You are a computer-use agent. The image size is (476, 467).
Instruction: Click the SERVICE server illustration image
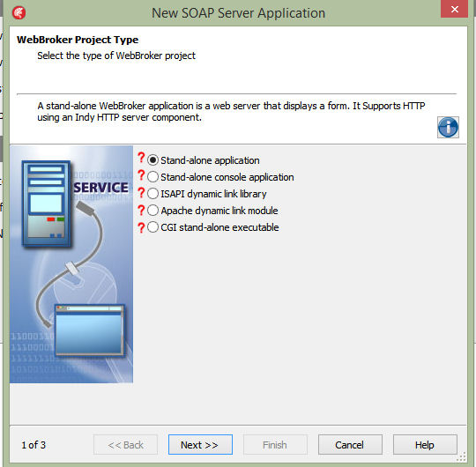point(71,264)
